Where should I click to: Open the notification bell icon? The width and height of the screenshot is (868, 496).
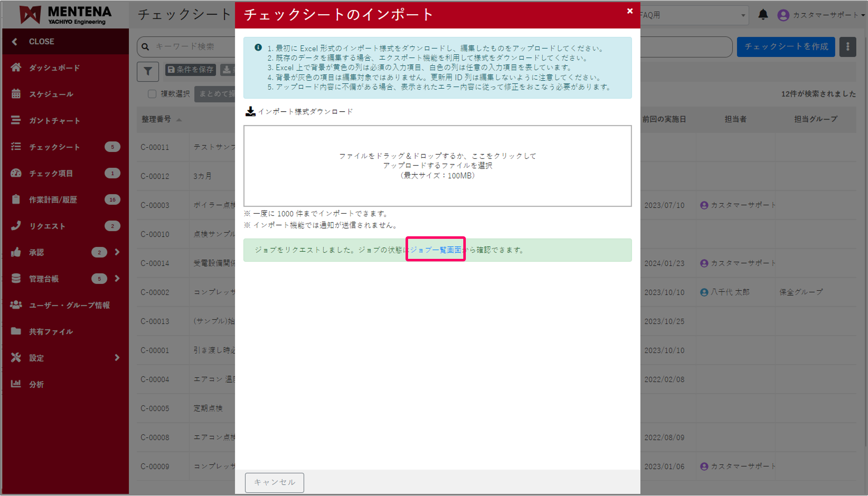(763, 15)
